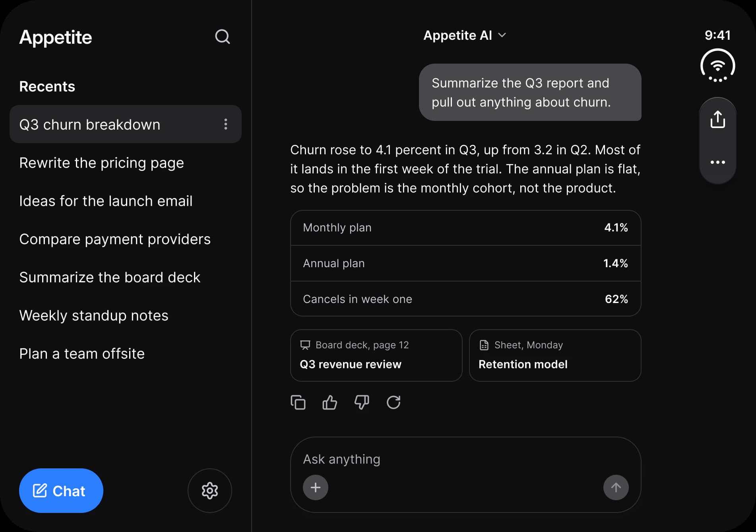Open Q3 revenue review source card
Viewport: 756px width, 532px height.
tap(376, 355)
